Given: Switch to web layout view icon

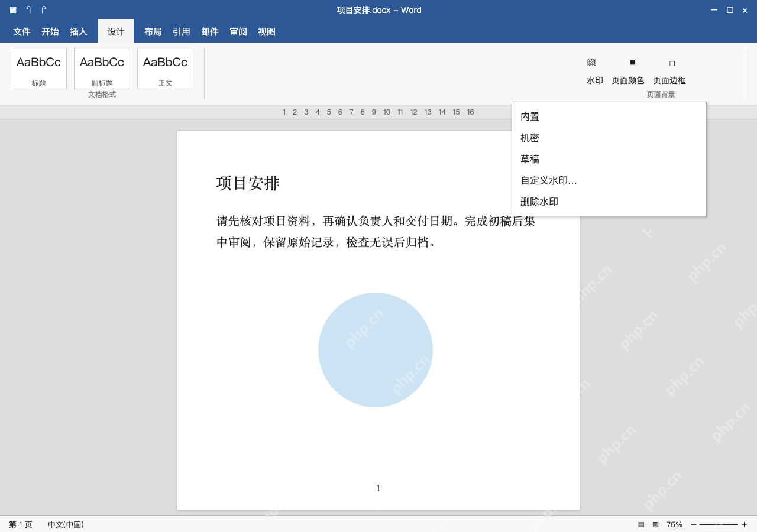Looking at the screenshot, I should [x=655, y=524].
